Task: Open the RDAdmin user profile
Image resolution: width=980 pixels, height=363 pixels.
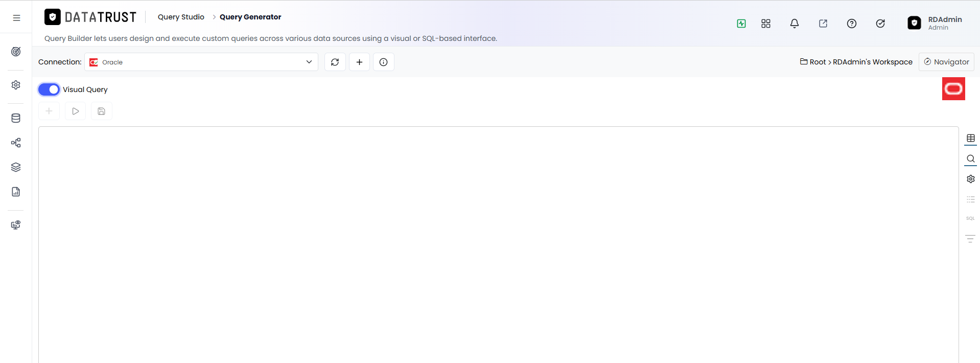Action: point(935,23)
